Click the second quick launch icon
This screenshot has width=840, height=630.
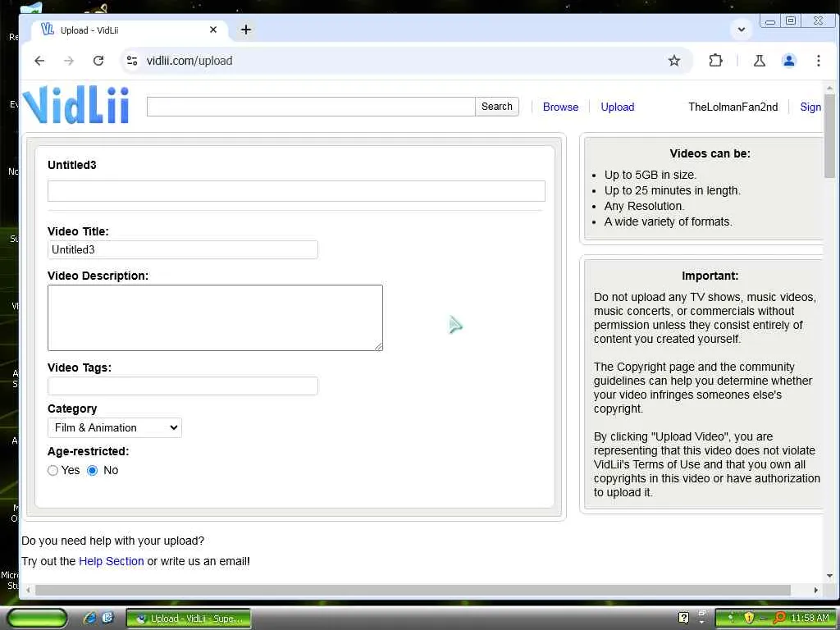pos(107,618)
